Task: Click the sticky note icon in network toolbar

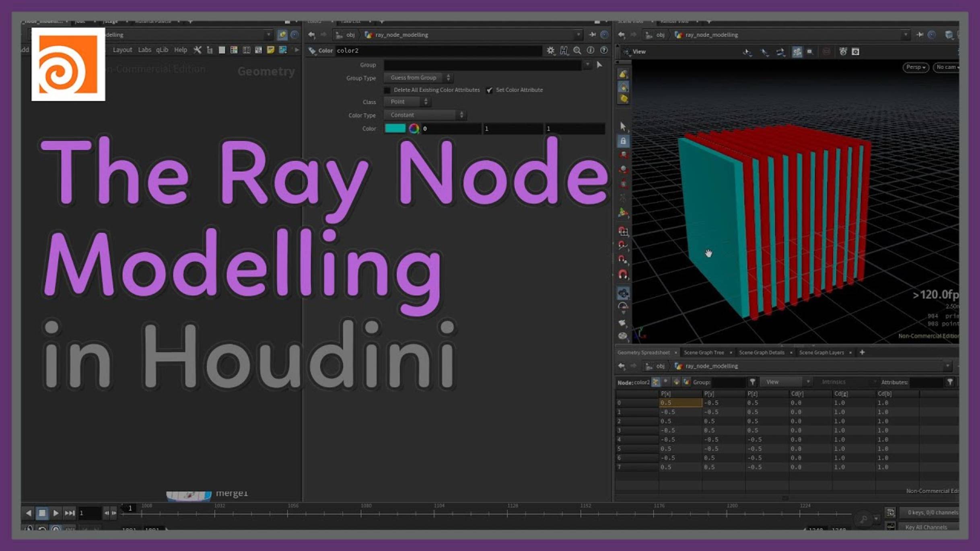Action: click(271, 50)
